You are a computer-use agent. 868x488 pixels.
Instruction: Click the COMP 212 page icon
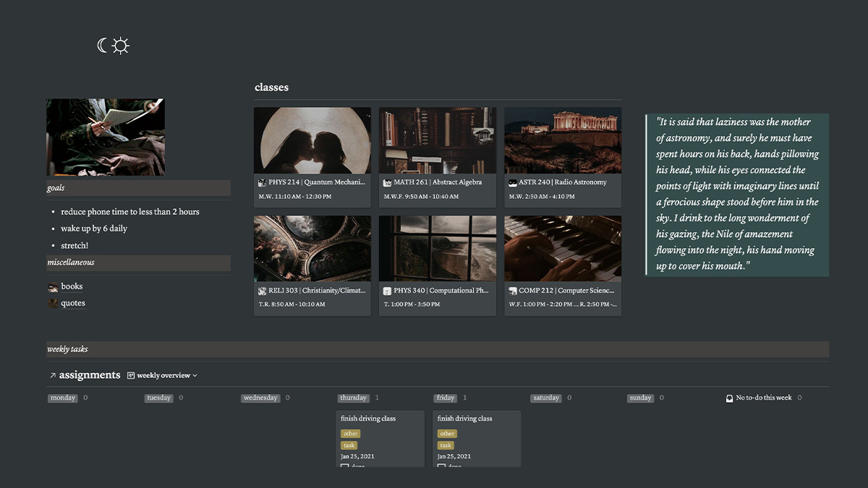pos(513,291)
